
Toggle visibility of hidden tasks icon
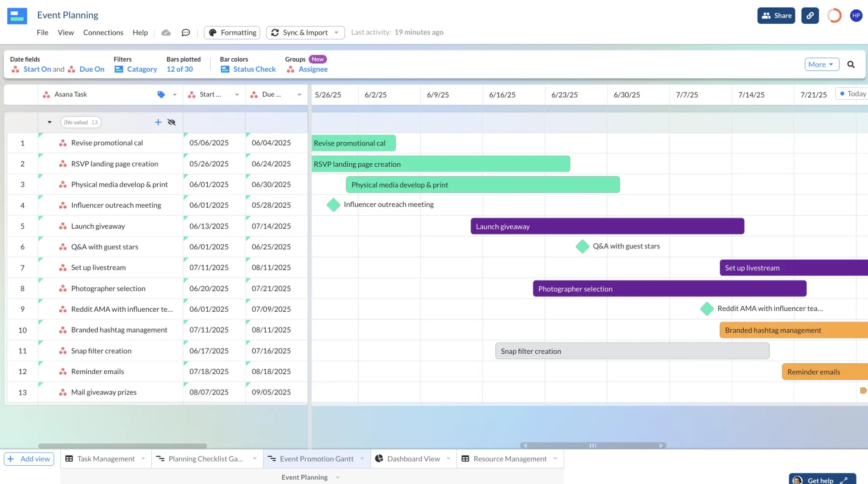click(x=172, y=122)
